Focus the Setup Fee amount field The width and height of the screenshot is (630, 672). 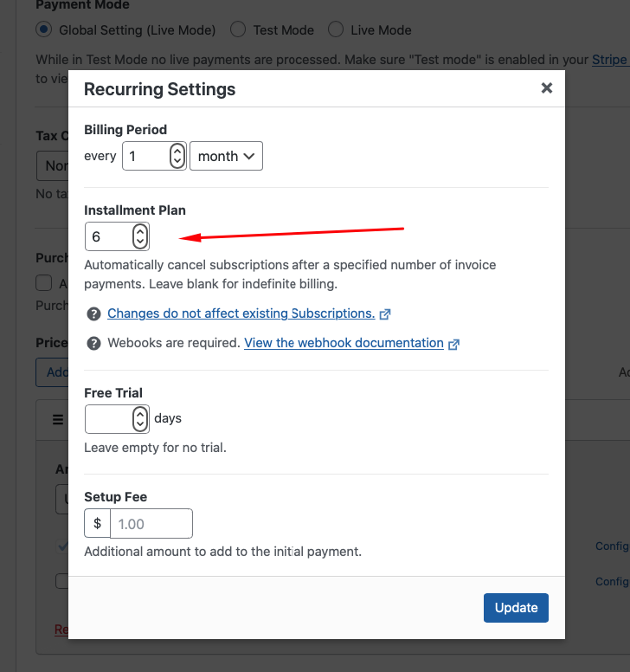pos(151,524)
